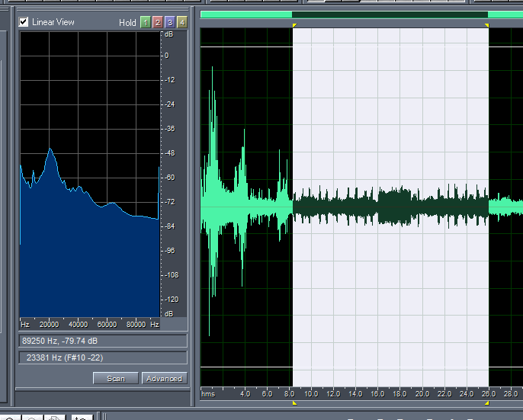Image resolution: width=523 pixels, height=420 pixels.
Task: Click the -72 label on dB scale
Action: coord(170,202)
